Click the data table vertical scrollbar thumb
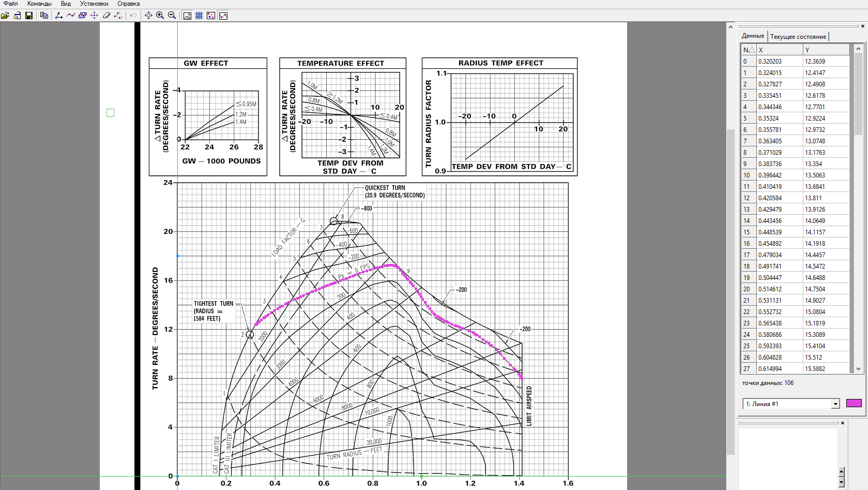868x490 pixels. coord(858,94)
